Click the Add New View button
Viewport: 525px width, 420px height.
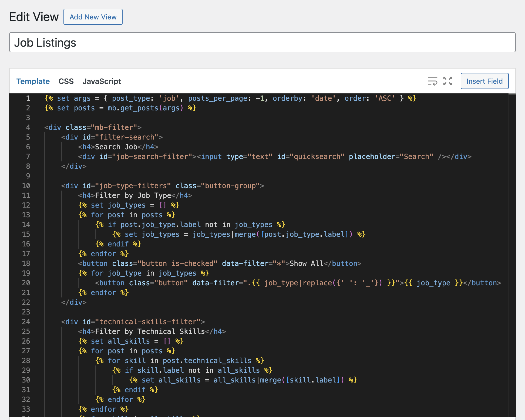tap(93, 17)
